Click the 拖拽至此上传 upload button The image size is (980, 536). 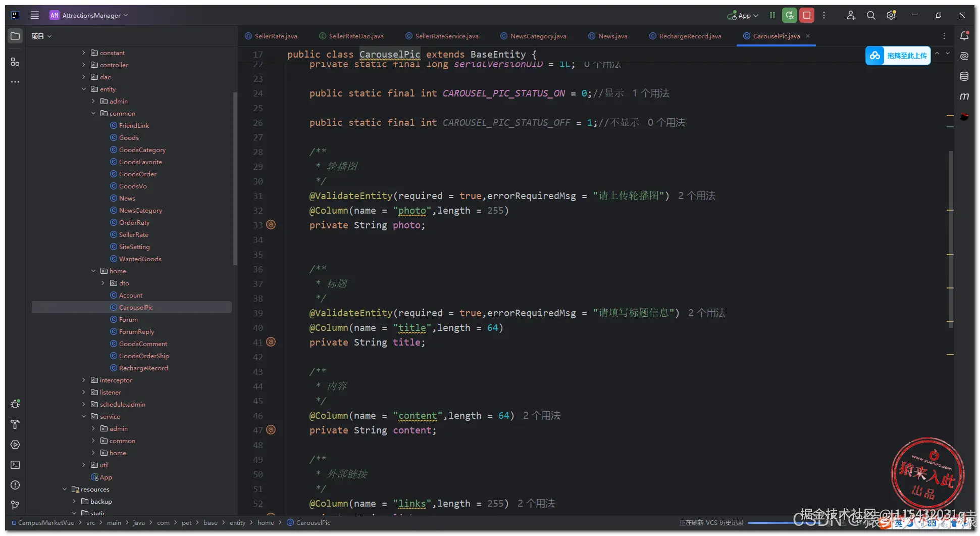click(x=898, y=56)
